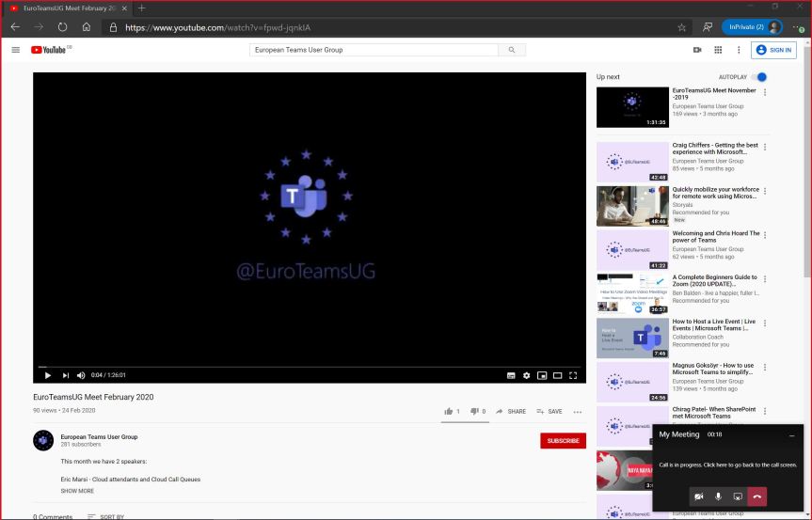This screenshot has width=812, height=520.
Task: Click the video progress bar
Action: click(x=310, y=367)
